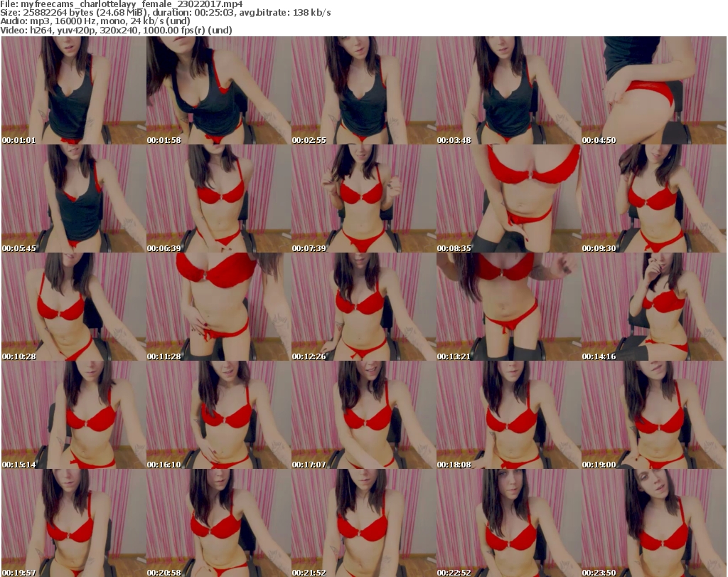Screen dimensions: 728x577
Task: Click the thumbnail timestamped 00:11:28
Action: (x=219, y=307)
